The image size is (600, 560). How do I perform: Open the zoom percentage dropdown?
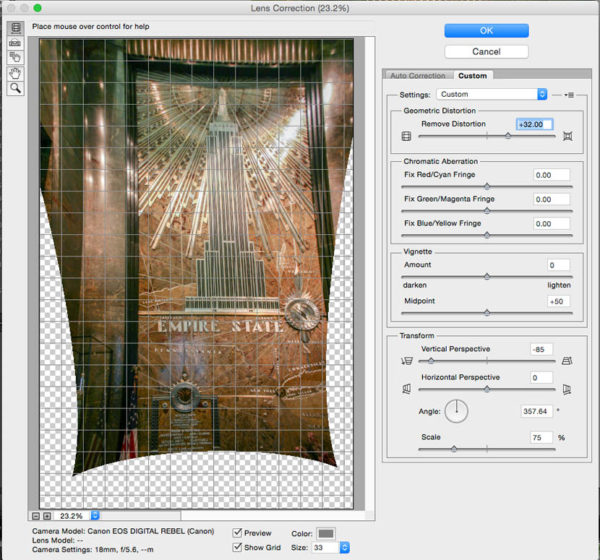pyautogui.click(x=96, y=516)
